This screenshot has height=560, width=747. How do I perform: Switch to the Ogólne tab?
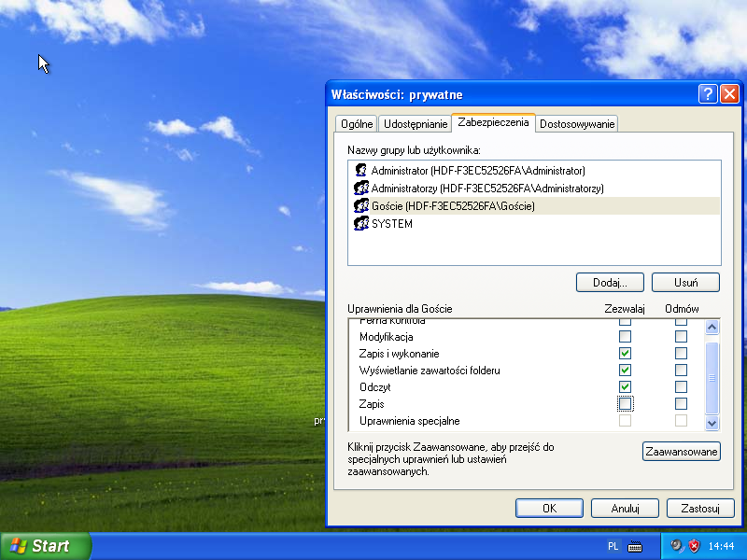(357, 124)
